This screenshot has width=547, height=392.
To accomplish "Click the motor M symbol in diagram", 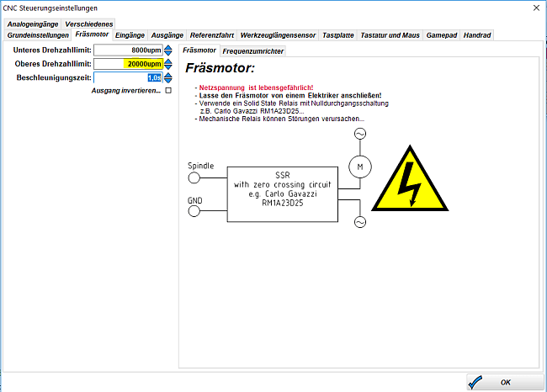I will (360, 167).
